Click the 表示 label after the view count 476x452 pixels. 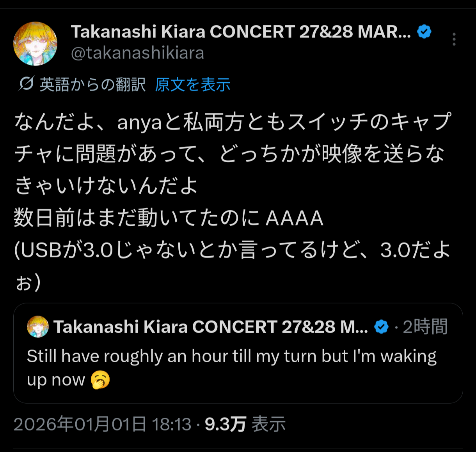[268, 424]
